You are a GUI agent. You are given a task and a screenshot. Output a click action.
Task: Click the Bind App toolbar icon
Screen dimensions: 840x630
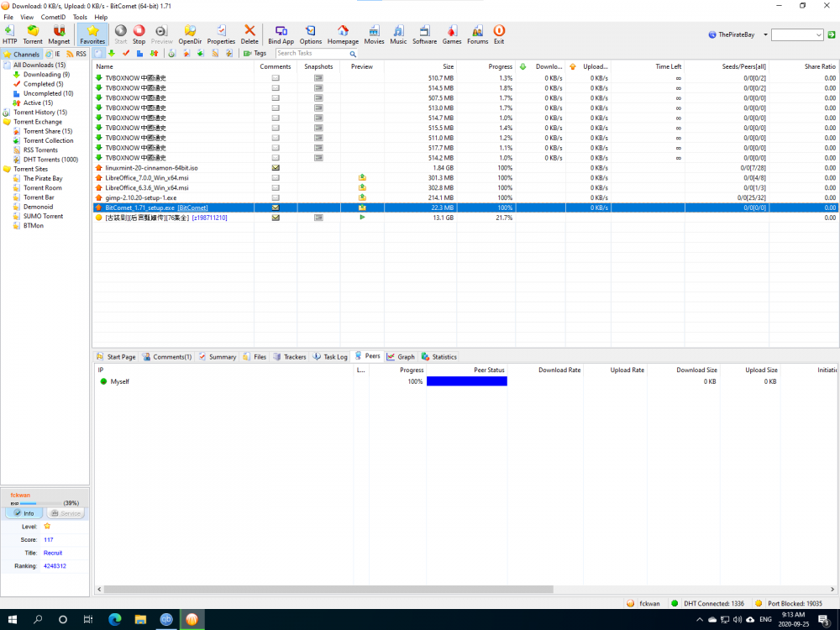coord(281,34)
